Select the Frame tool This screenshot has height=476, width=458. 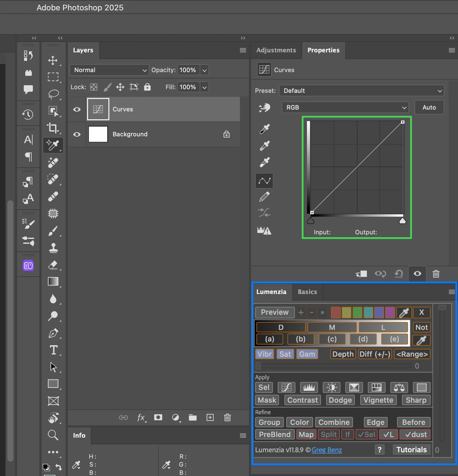click(x=53, y=401)
